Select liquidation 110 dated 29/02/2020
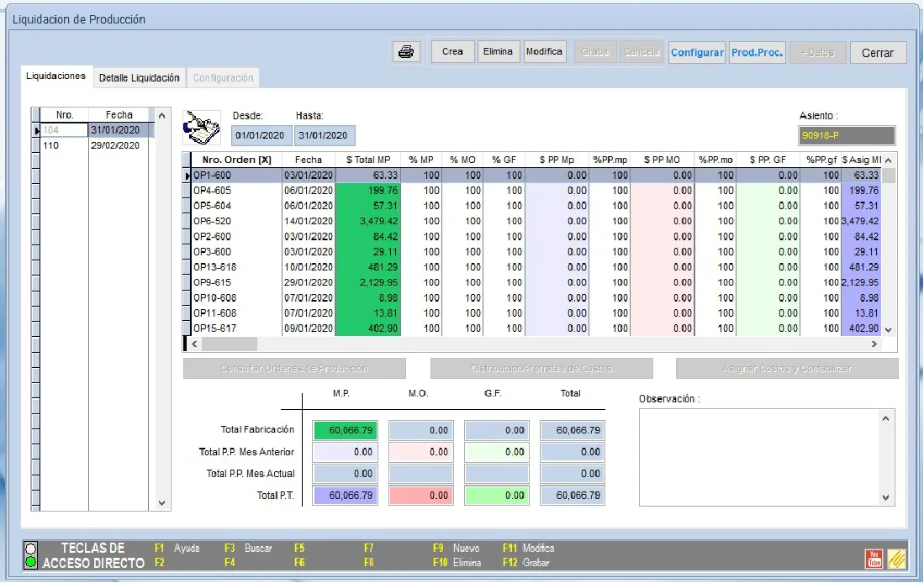 point(93,145)
